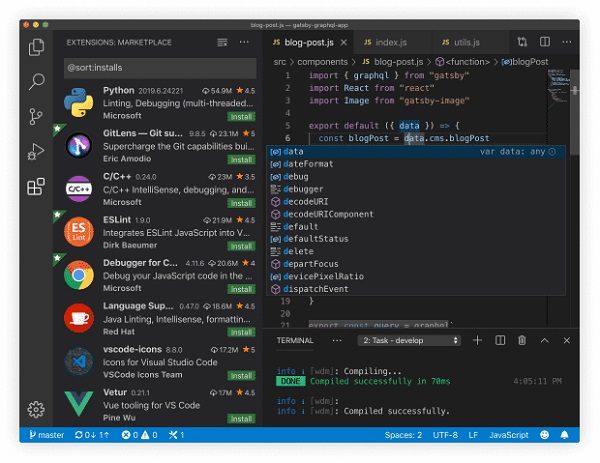600x463 pixels.
Task: Switch to the index.js tab
Action: pos(385,43)
